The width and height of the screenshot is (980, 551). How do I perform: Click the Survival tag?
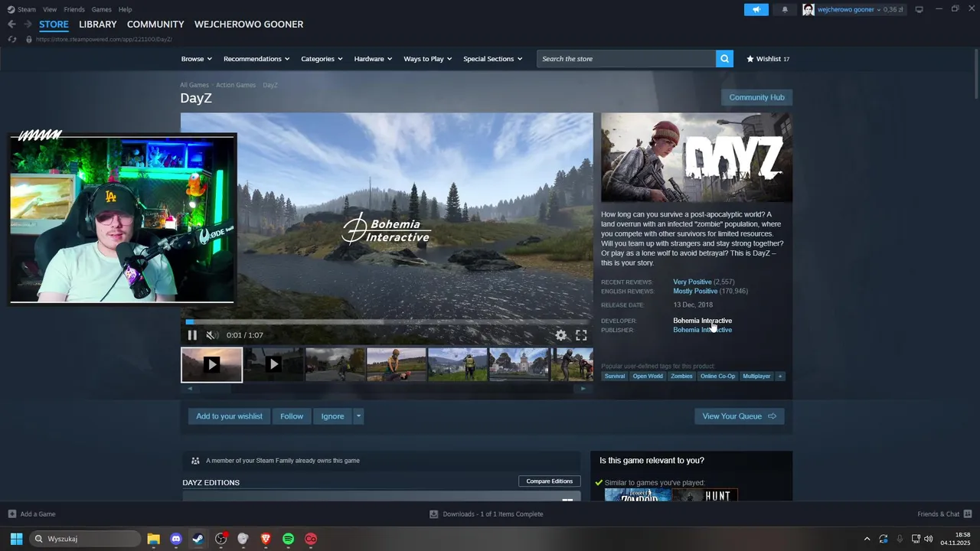[x=615, y=377]
